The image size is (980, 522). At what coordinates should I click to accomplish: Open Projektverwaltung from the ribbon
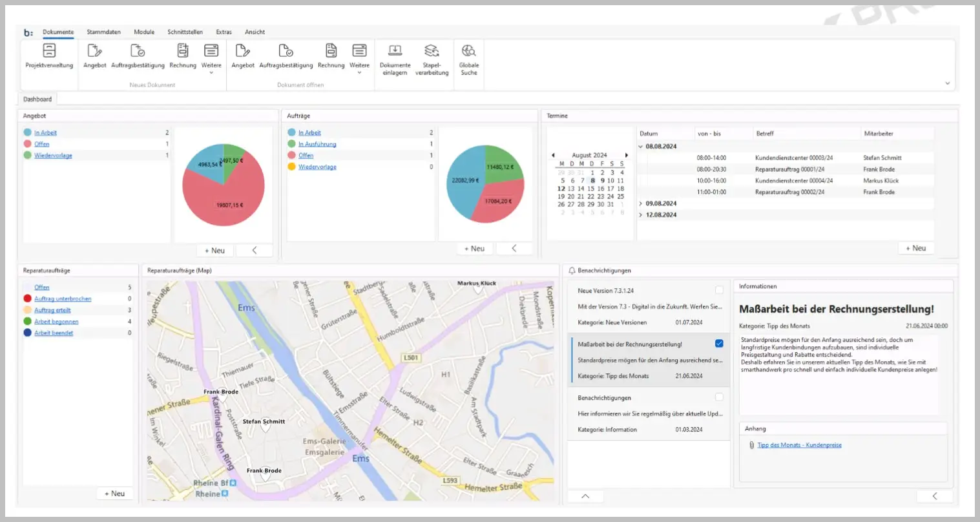point(49,56)
